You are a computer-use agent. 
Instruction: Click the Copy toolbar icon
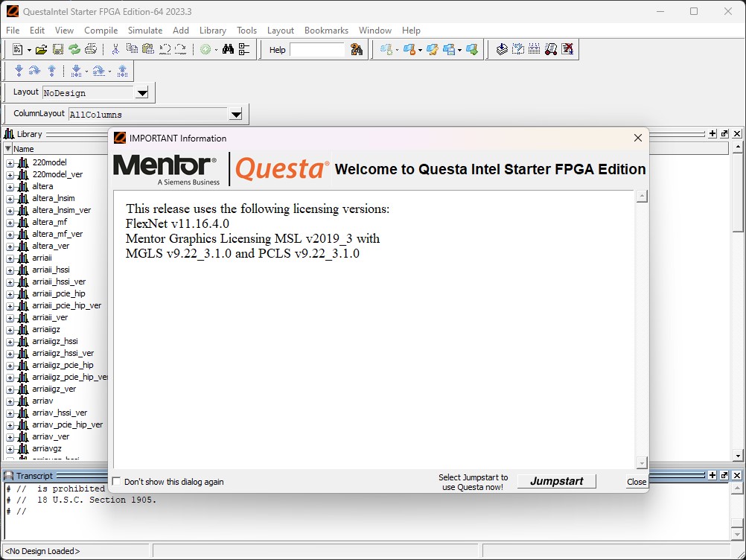tap(132, 49)
